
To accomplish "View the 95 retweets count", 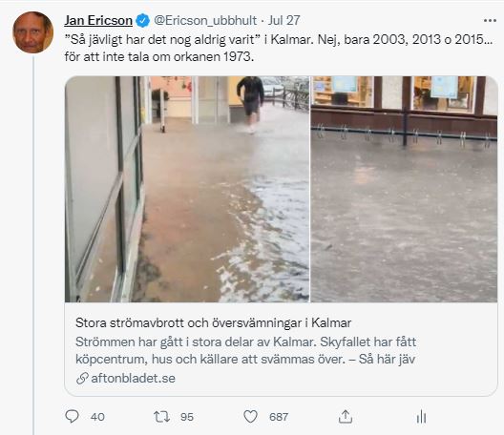I will [187, 417].
